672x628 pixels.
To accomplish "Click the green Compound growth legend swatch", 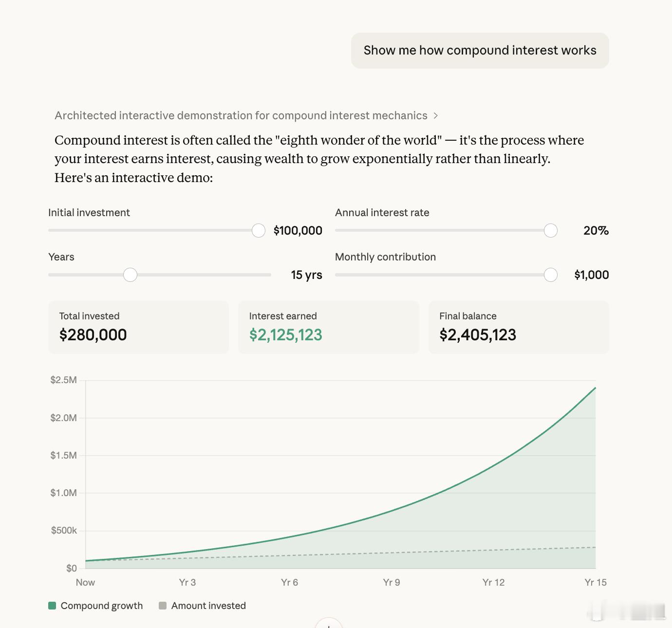I will click(x=53, y=606).
